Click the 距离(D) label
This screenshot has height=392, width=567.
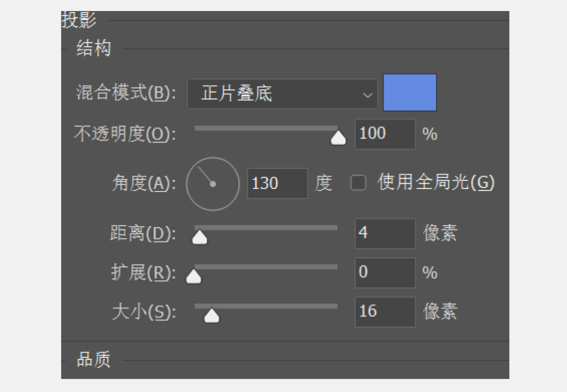(x=143, y=234)
